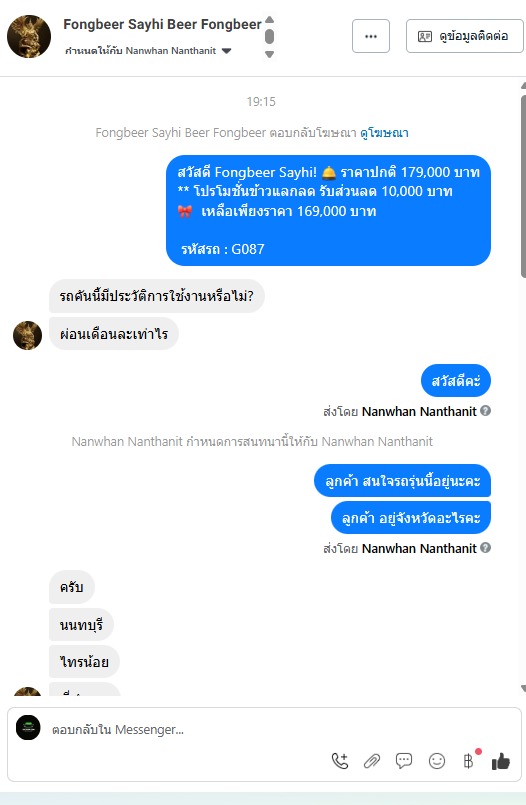526x805 pixels.
Task: Click the scroll-down arrow of chat scrollbar
Action: tap(523, 688)
